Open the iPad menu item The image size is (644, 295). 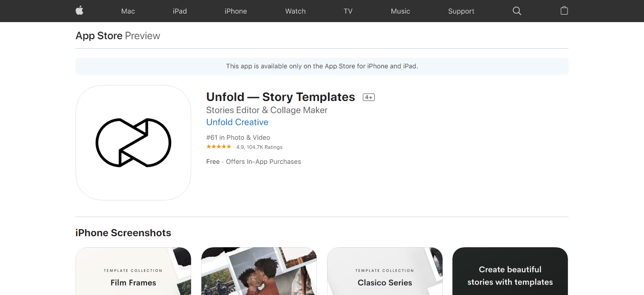(x=180, y=11)
